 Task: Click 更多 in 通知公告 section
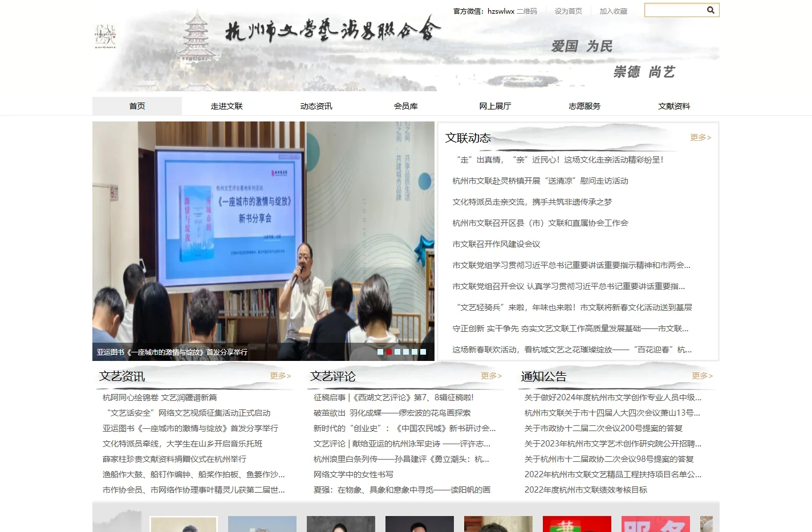(x=703, y=376)
